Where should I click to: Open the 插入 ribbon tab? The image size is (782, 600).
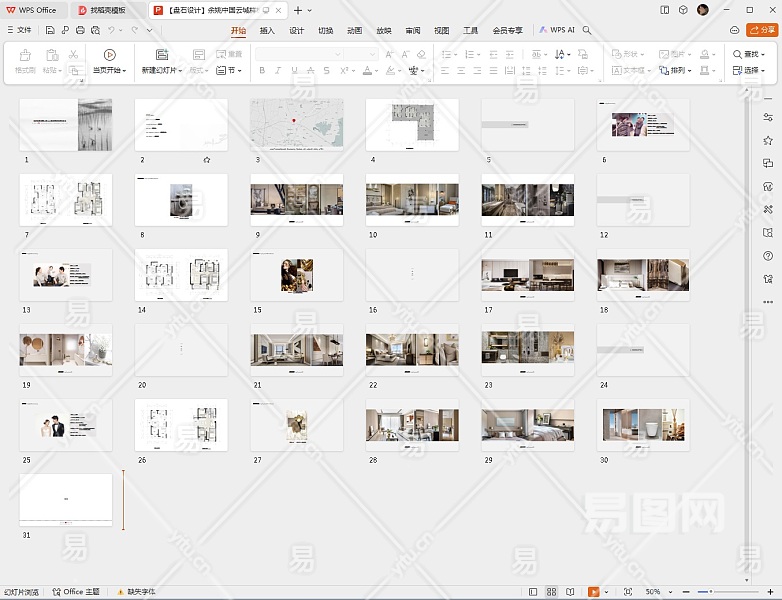(267, 30)
